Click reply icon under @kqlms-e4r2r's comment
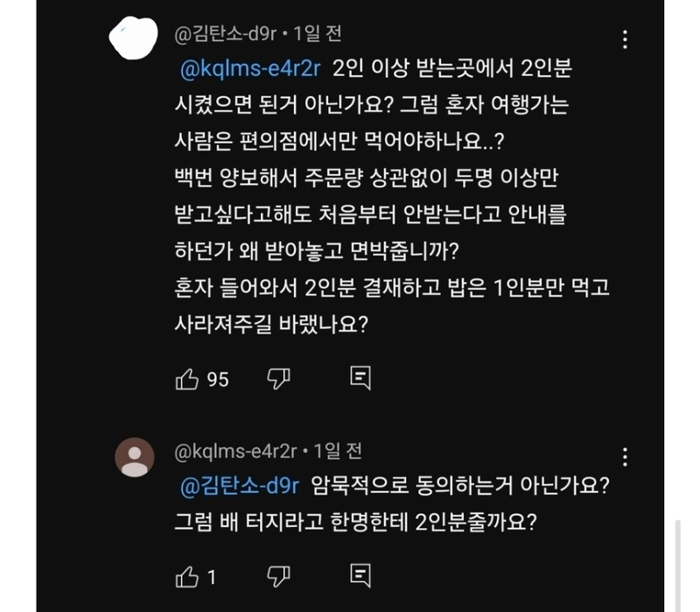700x612 pixels. (x=360, y=576)
